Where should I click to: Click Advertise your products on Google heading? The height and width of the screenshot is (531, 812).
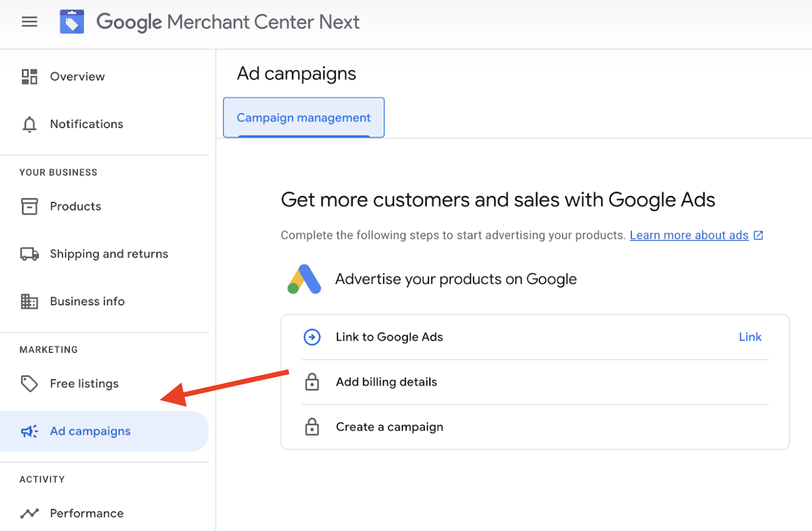click(456, 279)
